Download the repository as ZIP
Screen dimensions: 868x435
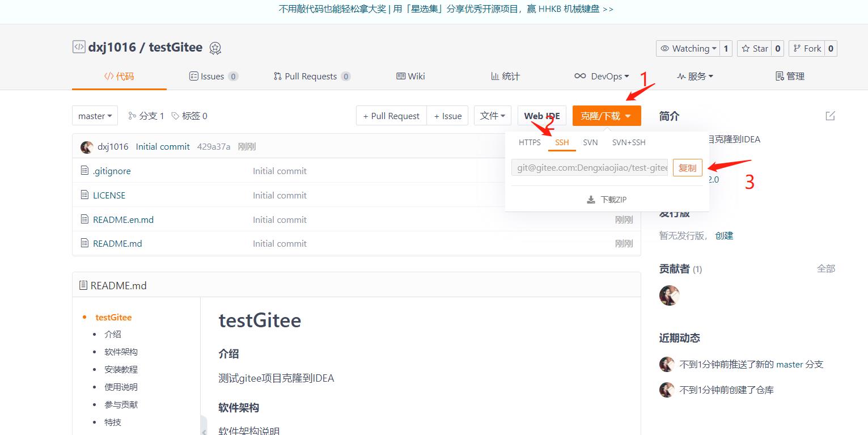pos(607,200)
